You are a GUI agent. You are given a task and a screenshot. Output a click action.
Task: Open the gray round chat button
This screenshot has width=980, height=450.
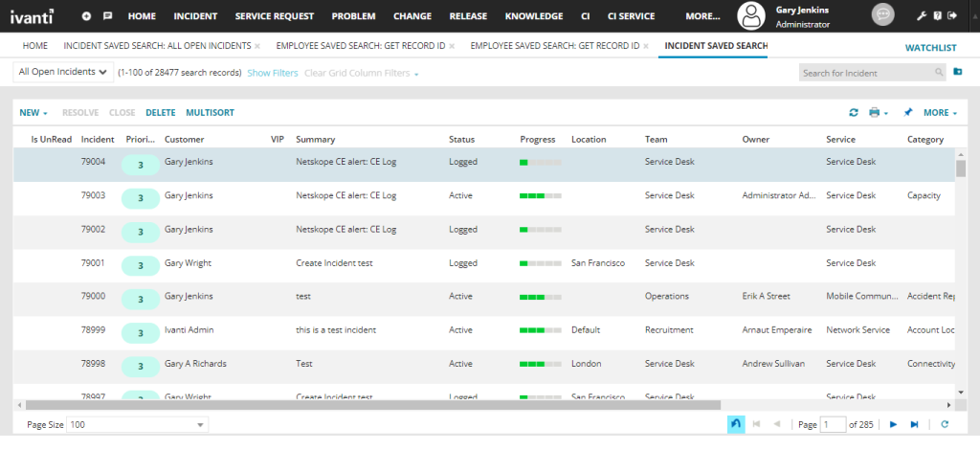[x=882, y=15]
